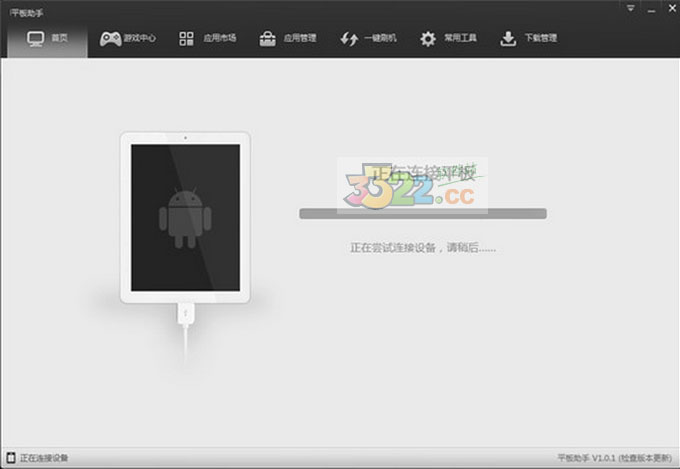
Task: Open the title bar dropdown menu arrow
Action: (x=631, y=8)
